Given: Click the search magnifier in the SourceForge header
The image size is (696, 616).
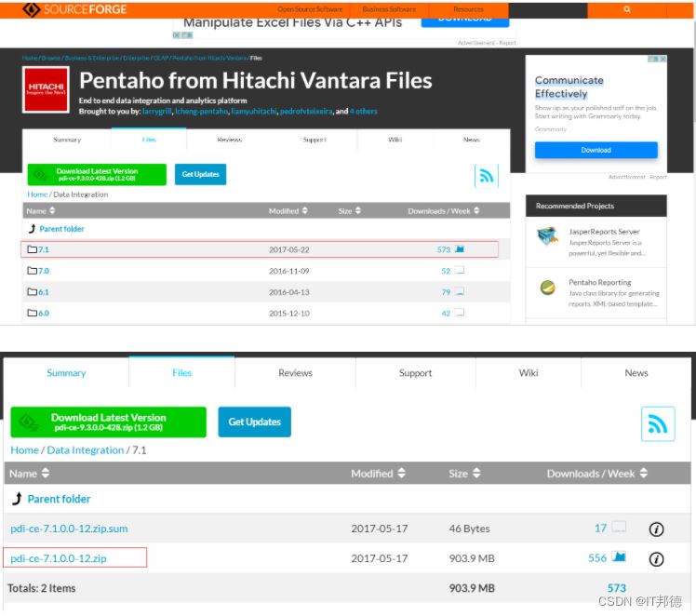Looking at the screenshot, I should tap(627, 9).
